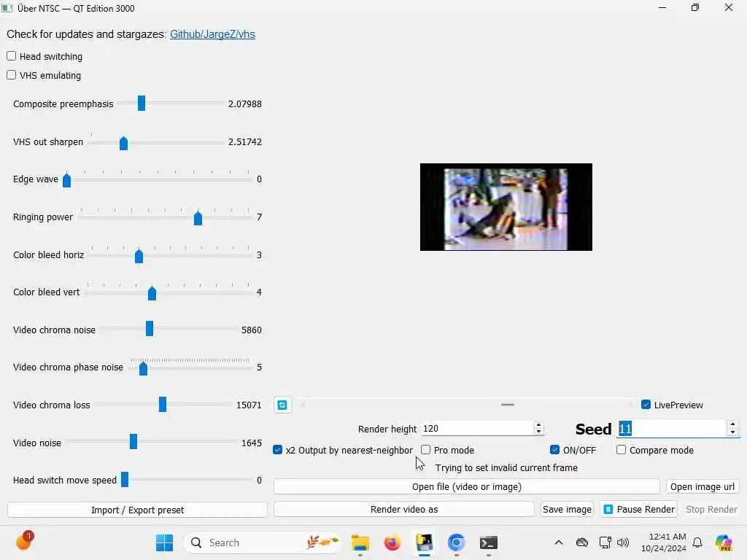Increase Render height with up arrow
This screenshot has height=560, width=747.
pyautogui.click(x=539, y=425)
